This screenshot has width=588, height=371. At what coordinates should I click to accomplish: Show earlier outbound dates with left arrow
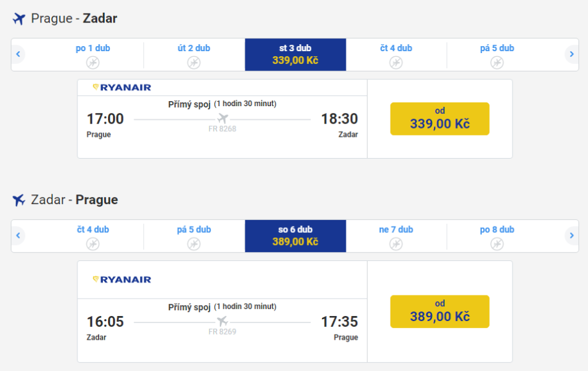coord(19,54)
